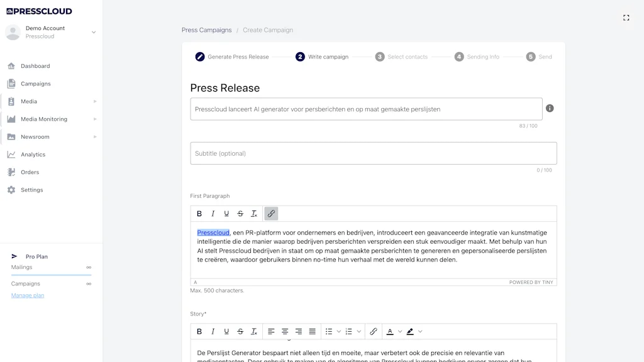
Task: Apply strikethrough in the Story editor
Action: click(240, 331)
